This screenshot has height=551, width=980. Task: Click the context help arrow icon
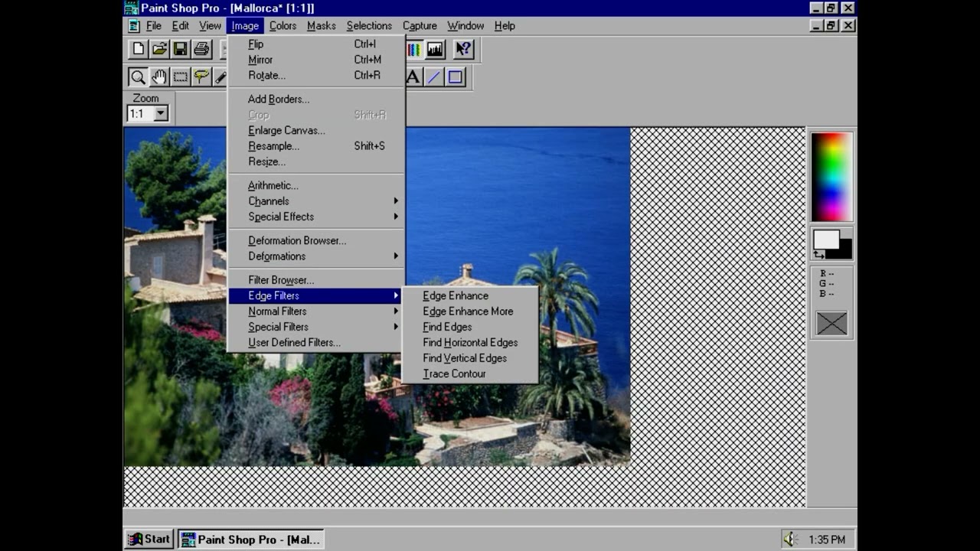tap(463, 50)
